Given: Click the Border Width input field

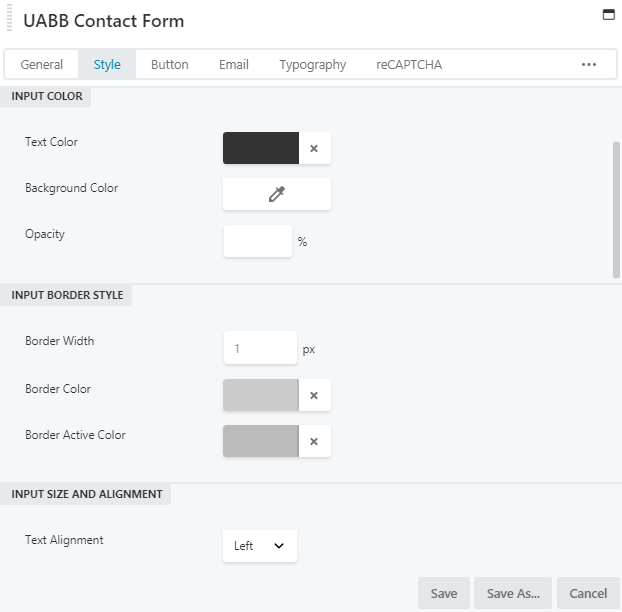Looking at the screenshot, I should pos(260,348).
